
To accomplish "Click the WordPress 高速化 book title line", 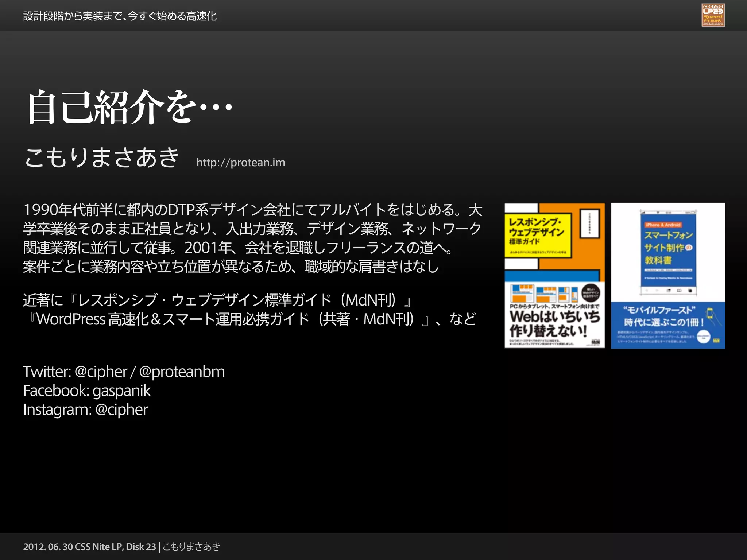I will pyautogui.click(x=250, y=319).
